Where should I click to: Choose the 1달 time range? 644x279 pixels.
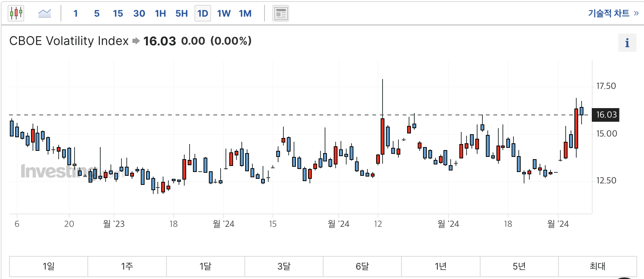[205, 267]
